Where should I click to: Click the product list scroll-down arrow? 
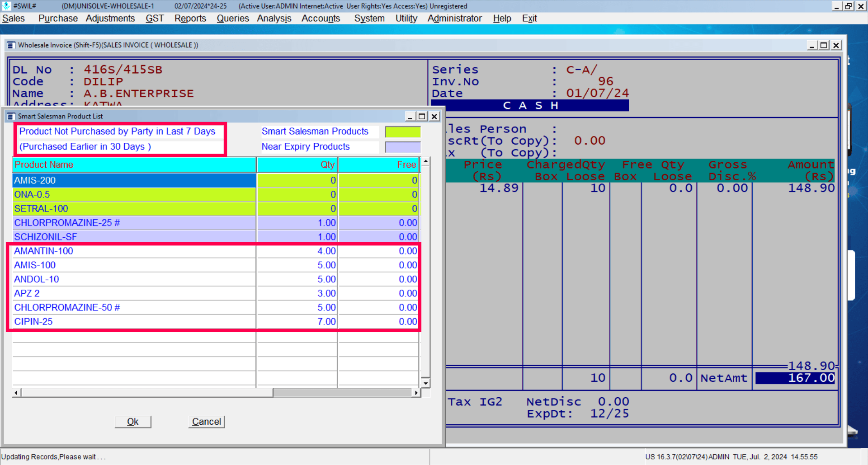(x=425, y=383)
